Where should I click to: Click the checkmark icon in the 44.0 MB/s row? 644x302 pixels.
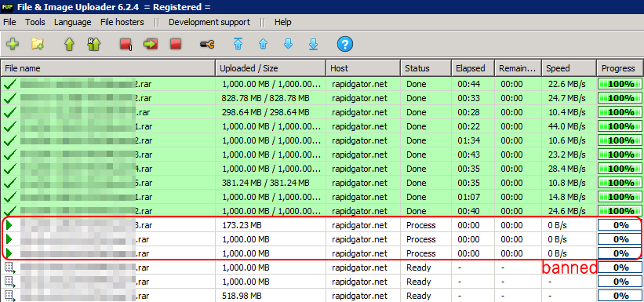point(10,126)
